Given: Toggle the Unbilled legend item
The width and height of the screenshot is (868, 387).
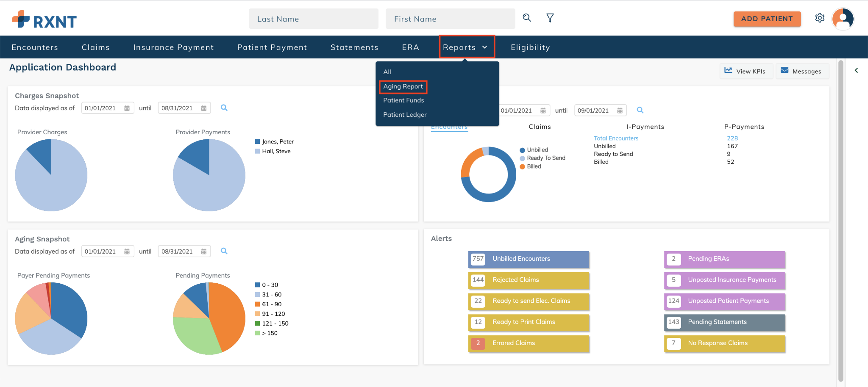Looking at the screenshot, I should point(534,150).
